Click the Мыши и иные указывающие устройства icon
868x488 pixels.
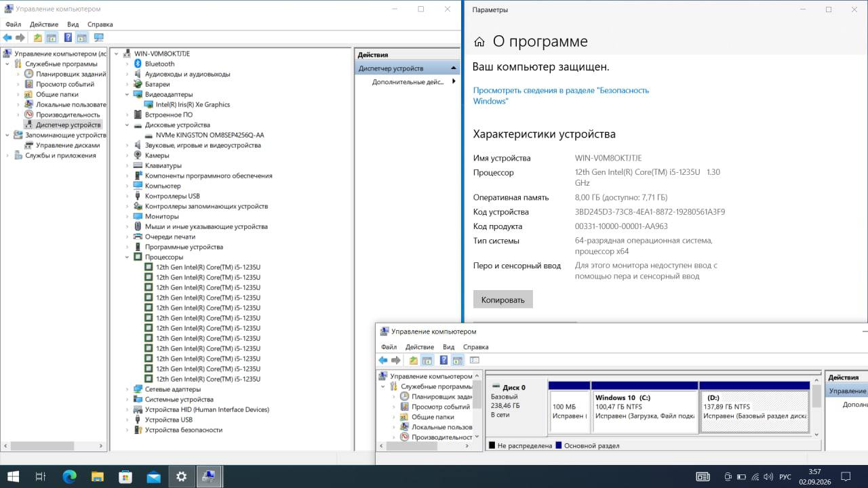coord(138,226)
